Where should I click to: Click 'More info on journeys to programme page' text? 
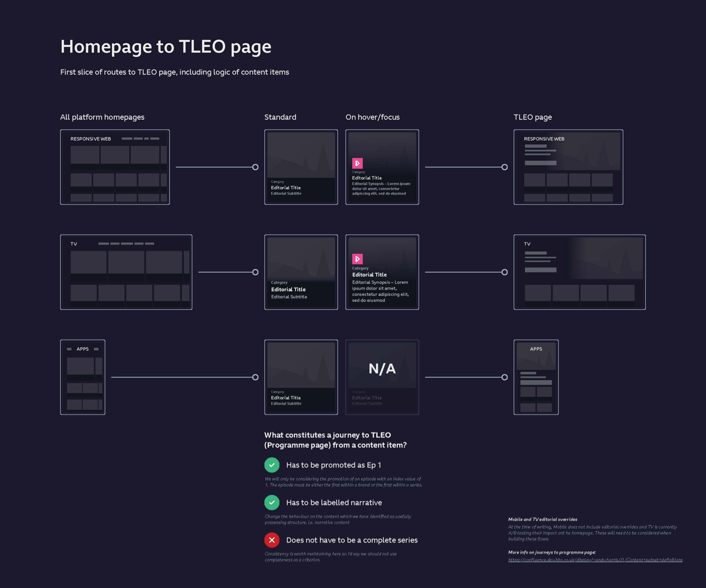pos(552,552)
